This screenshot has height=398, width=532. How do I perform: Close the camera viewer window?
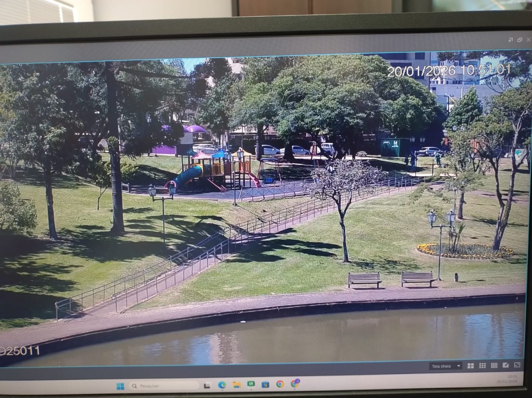click(x=528, y=40)
